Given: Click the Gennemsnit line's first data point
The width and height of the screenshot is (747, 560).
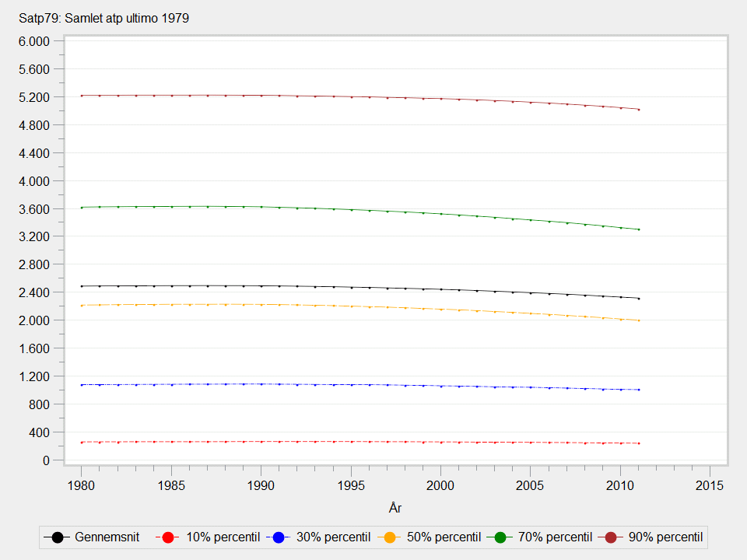Looking at the screenshot, I should [81, 286].
